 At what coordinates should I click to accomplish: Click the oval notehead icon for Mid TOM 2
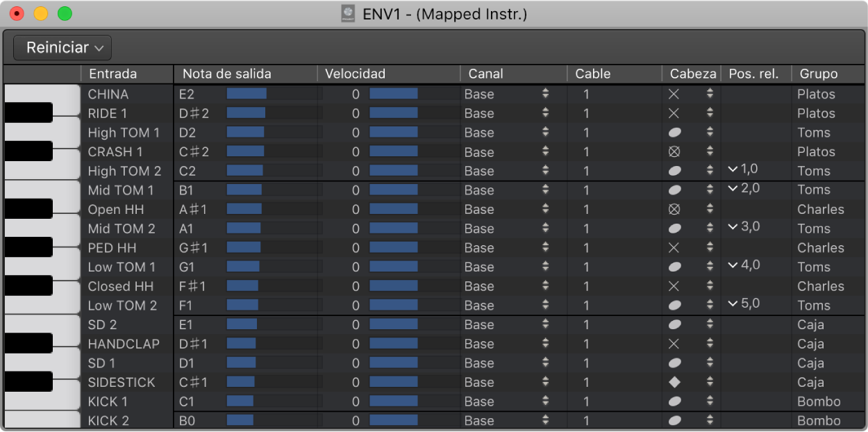(674, 229)
